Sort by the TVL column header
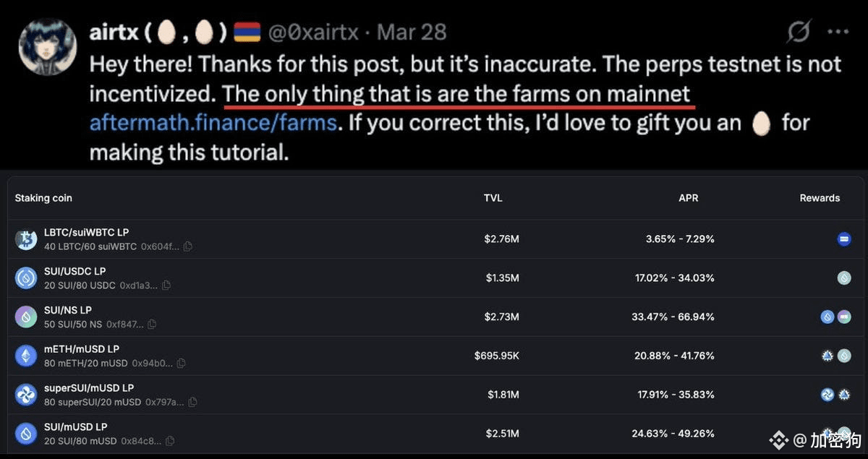The height and width of the screenshot is (459, 868). click(493, 198)
